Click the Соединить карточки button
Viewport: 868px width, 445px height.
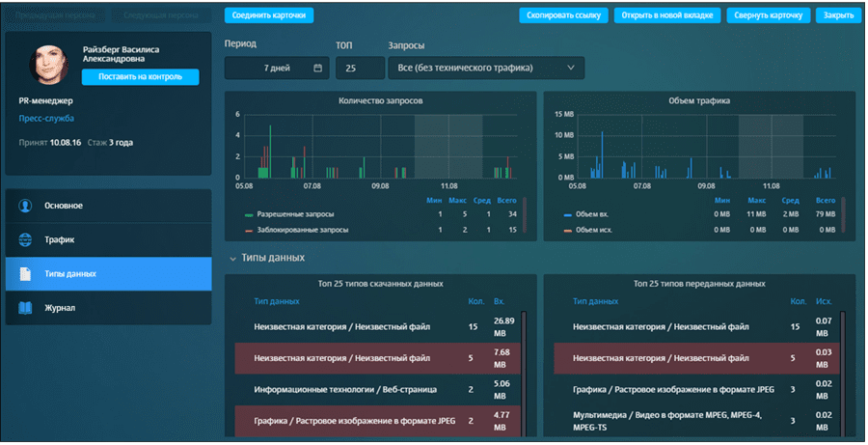[268, 15]
